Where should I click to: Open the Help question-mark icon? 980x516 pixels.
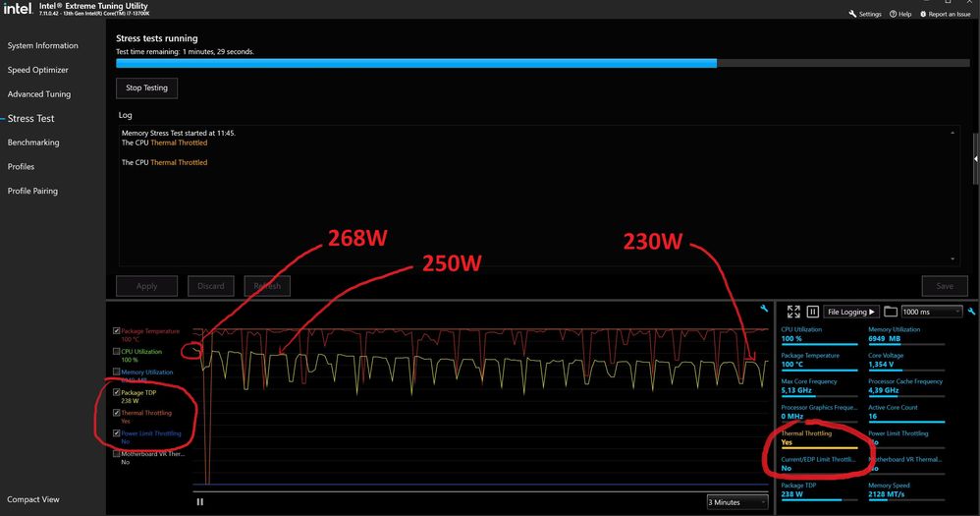point(894,14)
